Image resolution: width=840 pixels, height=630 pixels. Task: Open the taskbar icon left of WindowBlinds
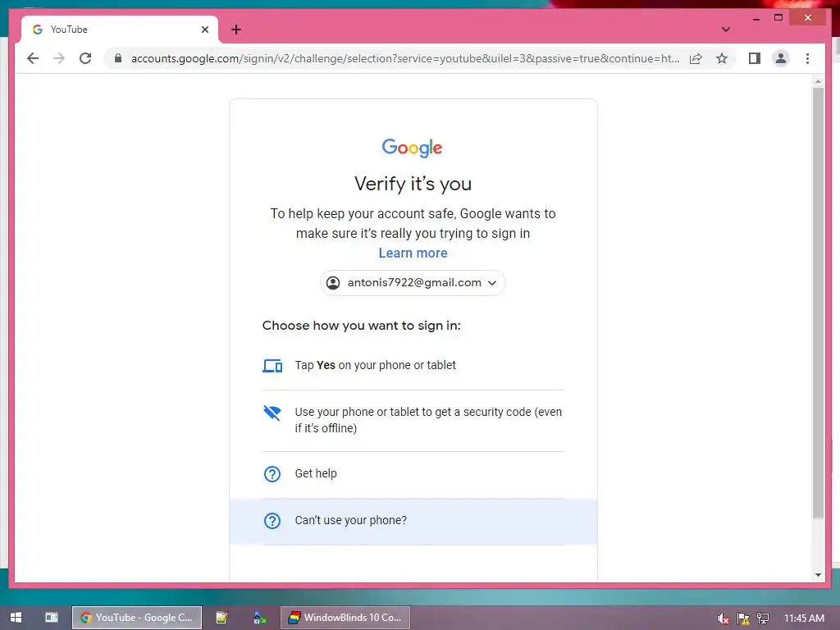tap(260, 618)
